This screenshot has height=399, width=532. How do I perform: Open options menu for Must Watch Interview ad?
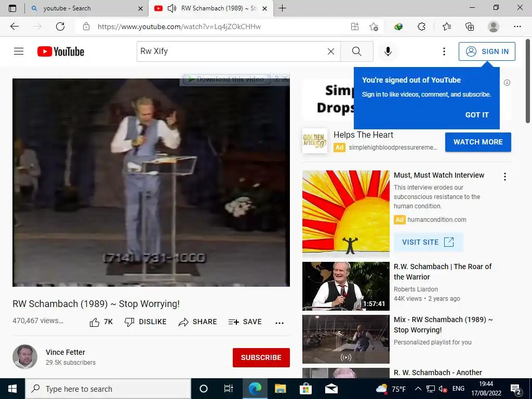(x=505, y=177)
